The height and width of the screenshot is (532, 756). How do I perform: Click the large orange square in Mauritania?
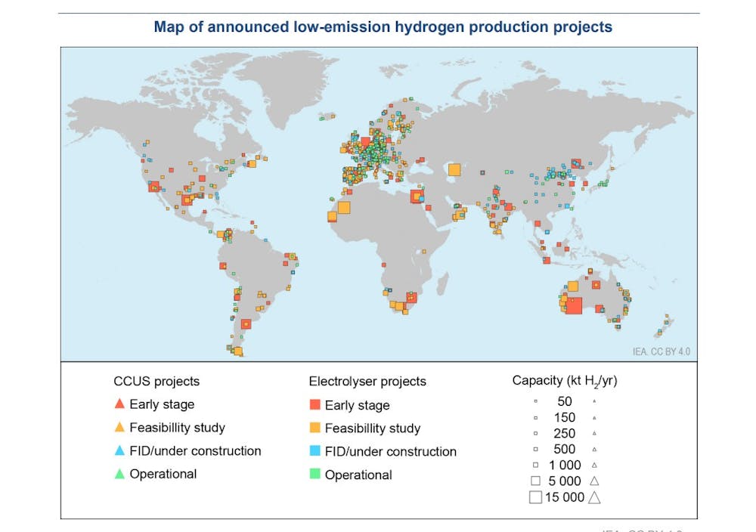(344, 208)
